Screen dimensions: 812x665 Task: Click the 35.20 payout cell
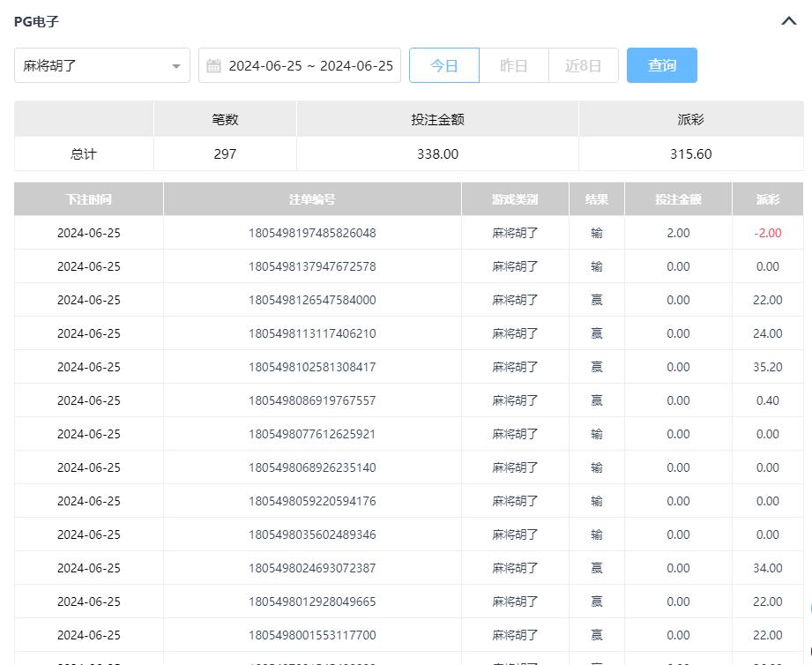(x=767, y=367)
